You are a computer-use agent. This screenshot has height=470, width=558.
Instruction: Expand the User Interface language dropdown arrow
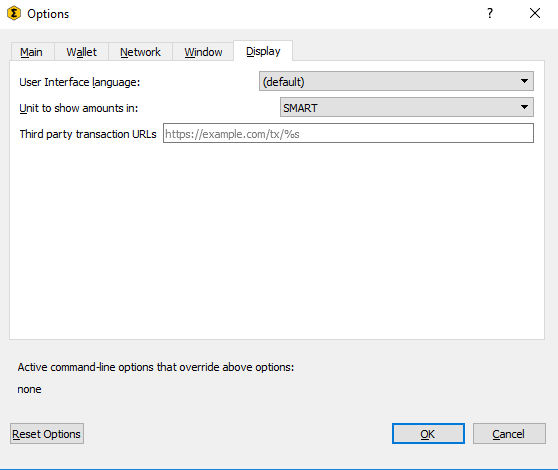point(524,81)
